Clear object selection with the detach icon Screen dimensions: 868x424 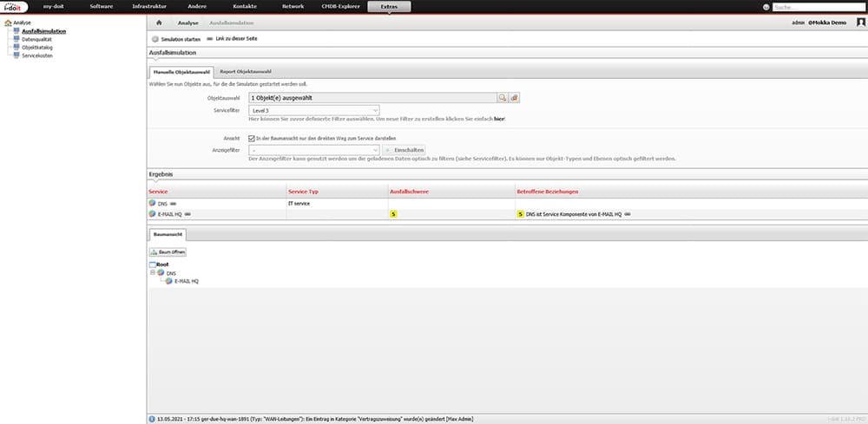click(x=514, y=97)
